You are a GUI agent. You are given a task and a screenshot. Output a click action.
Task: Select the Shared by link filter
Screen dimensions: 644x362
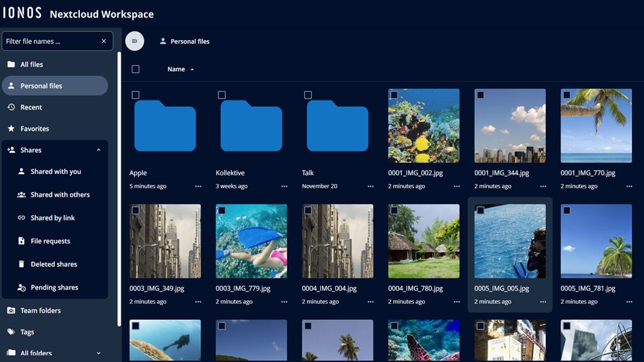click(x=53, y=217)
